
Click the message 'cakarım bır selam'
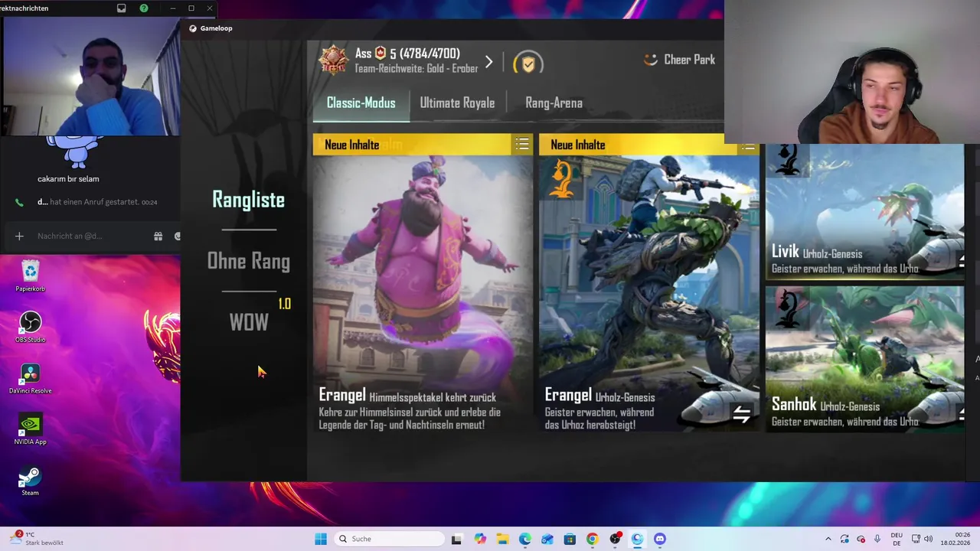(68, 179)
